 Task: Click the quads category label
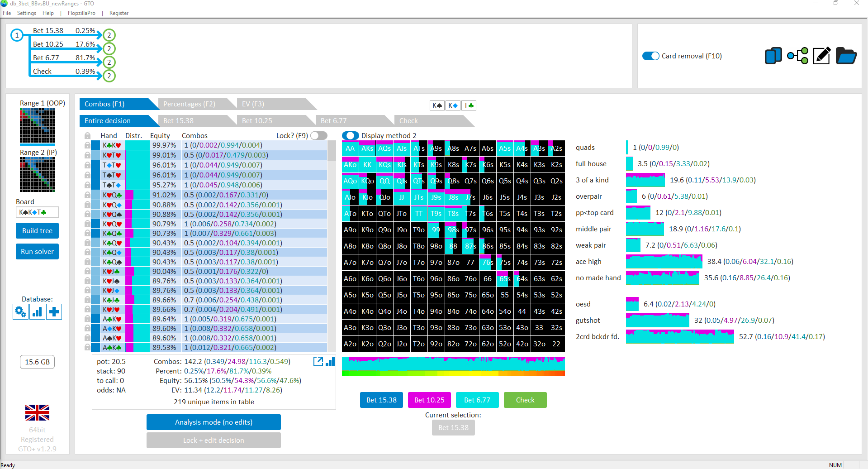[585, 148]
